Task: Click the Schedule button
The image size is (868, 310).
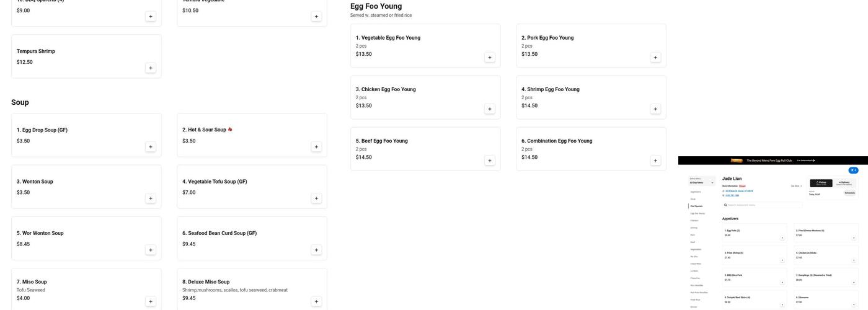Action: click(849, 193)
